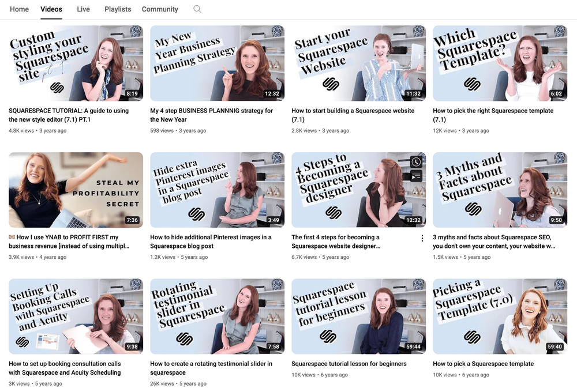Click the '7:58' duration badge
The width and height of the screenshot is (577, 392).
click(273, 347)
